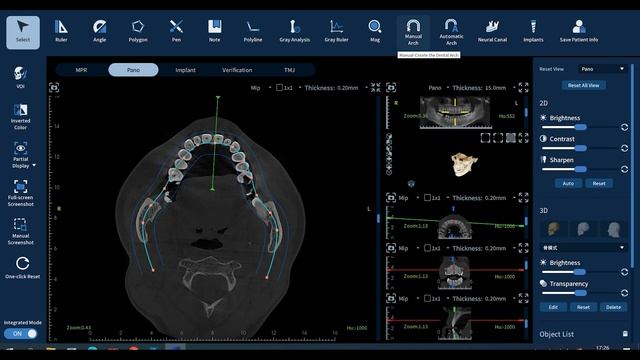Viewport: 640px width, 360px height.
Task: Open the Neural Canal tool
Action: (492, 31)
